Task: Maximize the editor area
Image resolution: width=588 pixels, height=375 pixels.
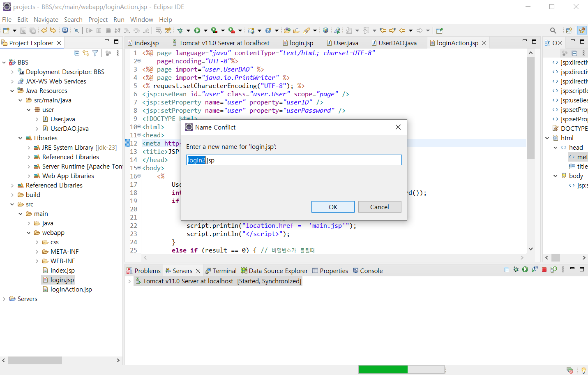Action: point(534,42)
